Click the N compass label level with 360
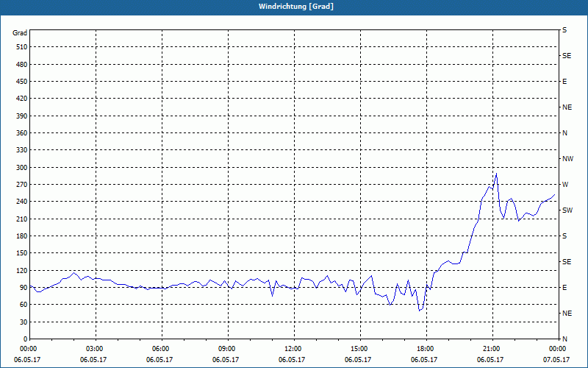Viewport: 588px width, 368px height. click(x=565, y=133)
